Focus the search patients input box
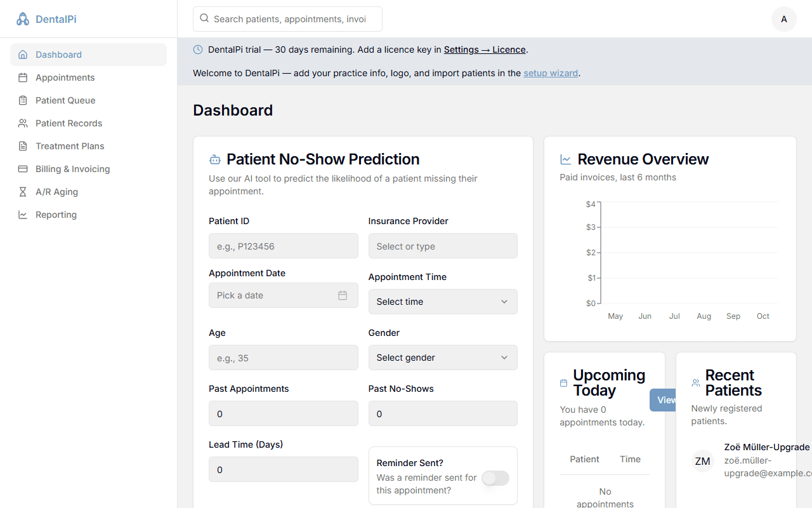812x508 pixels. tap(287, 19)
